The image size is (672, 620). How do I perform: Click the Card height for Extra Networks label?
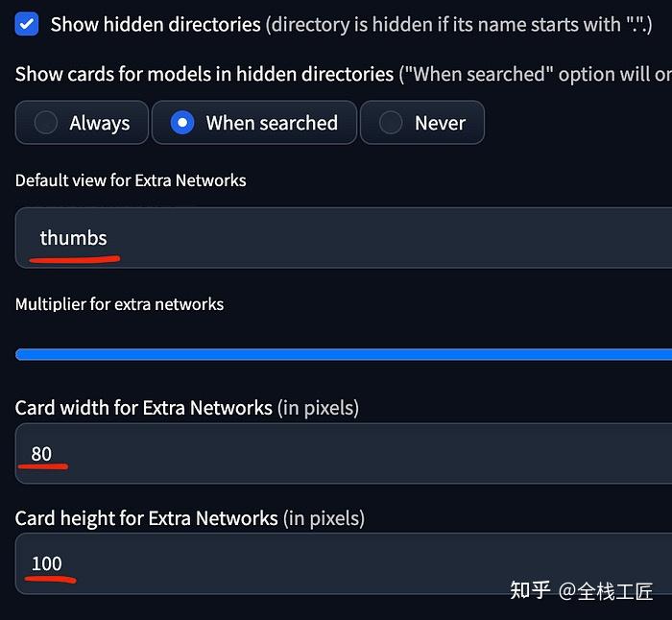click(147, 518)
